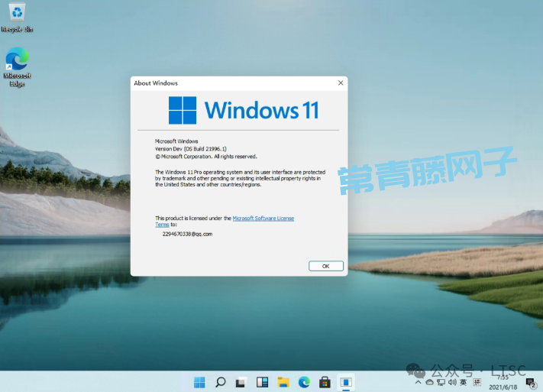Select the active winver taskbar icon

346,382
